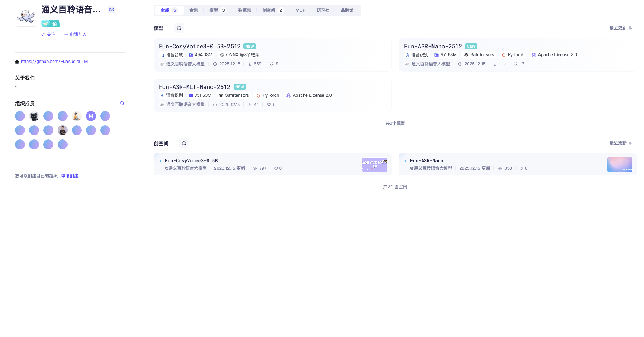The width and height of the screenshot is (644, 337).
Task: Follow the organization with 关注
Action: click(x=48, y=35)
